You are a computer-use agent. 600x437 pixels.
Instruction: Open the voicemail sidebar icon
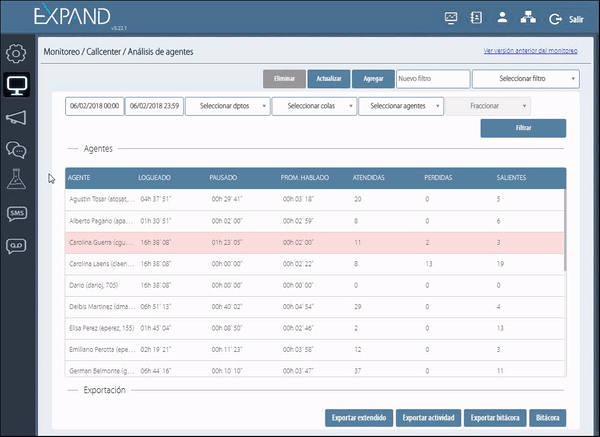click(x=16, y=246)
